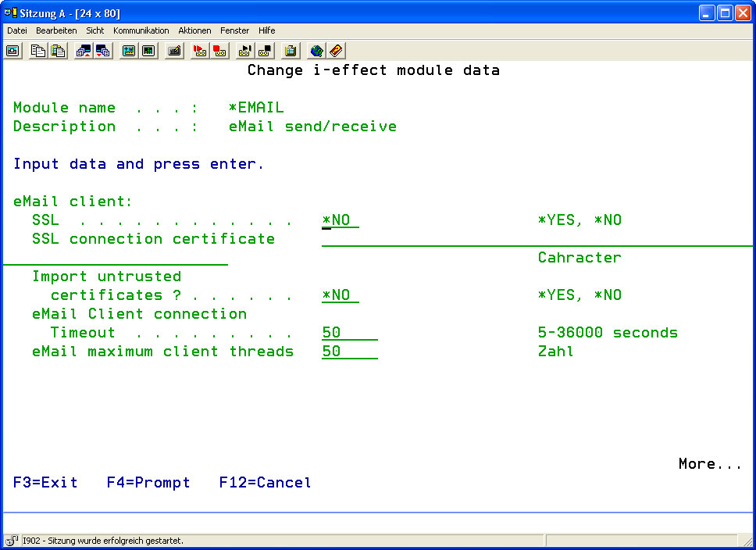Click the stop macro recording icon

click(219, 51)
